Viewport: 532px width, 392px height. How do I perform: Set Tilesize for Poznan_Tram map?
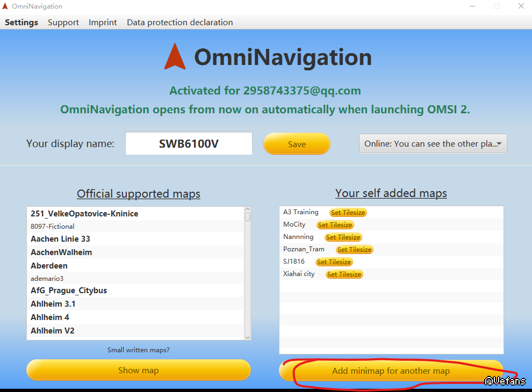point(354,250)
